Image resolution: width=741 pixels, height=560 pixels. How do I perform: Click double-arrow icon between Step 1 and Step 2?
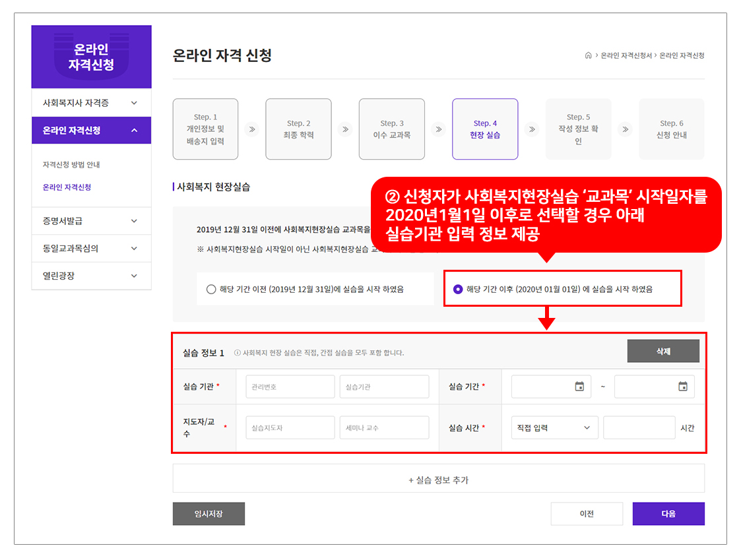251,129
